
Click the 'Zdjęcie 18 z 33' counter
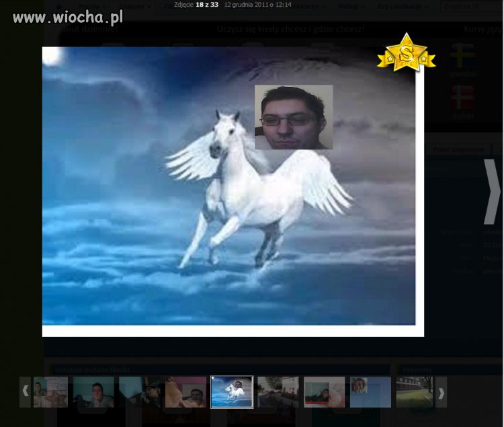click(196, 5)
